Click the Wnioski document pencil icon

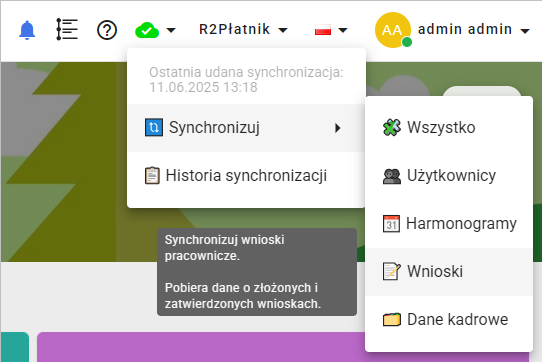(392, 271)
